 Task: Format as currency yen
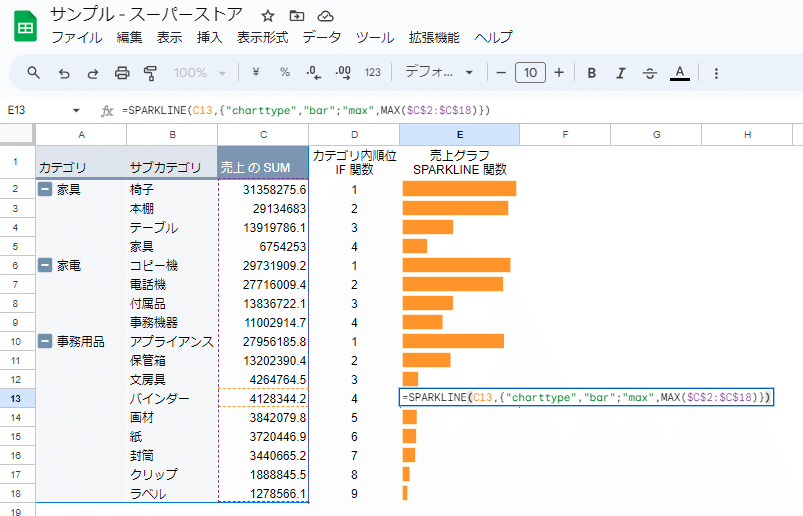click(x=256, y=73)
